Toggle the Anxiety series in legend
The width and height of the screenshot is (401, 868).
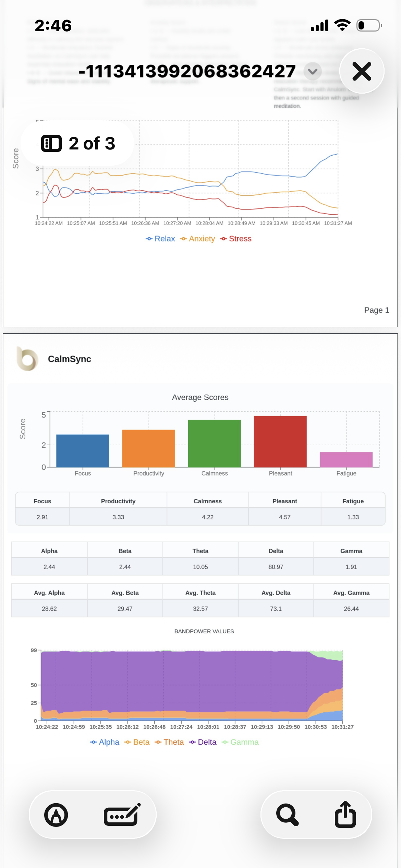[x=198, y=239]
